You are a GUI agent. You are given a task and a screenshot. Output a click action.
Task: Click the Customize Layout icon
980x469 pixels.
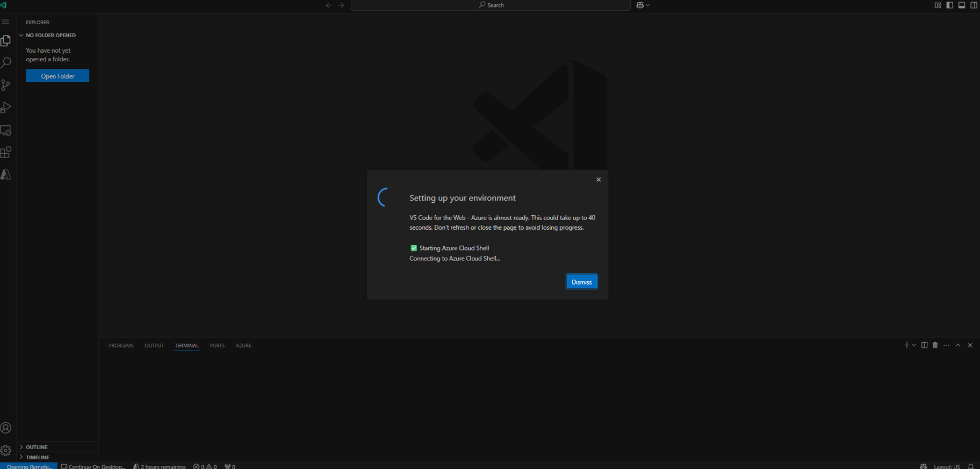click(938, 5)
